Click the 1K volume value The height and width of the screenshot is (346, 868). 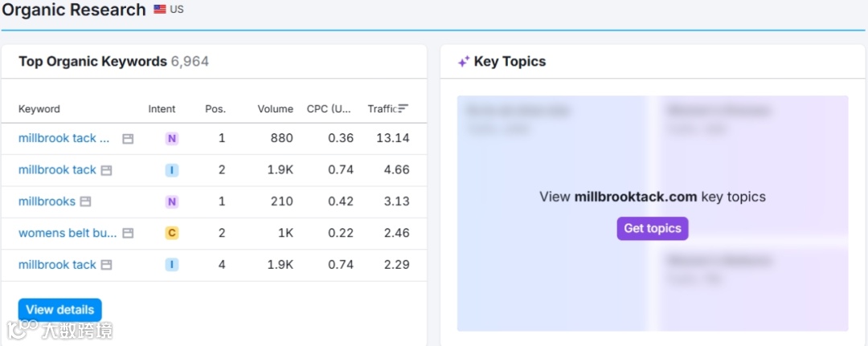point(285,234)
